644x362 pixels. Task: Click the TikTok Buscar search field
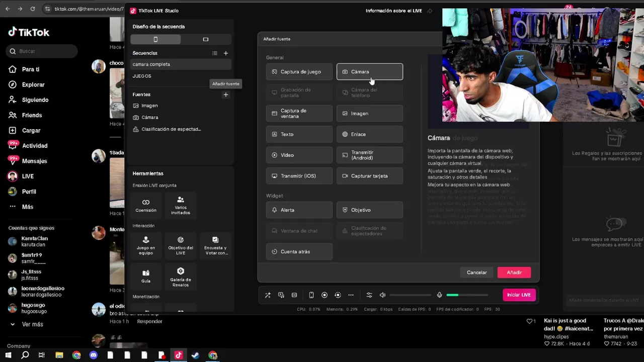point(42,51)
